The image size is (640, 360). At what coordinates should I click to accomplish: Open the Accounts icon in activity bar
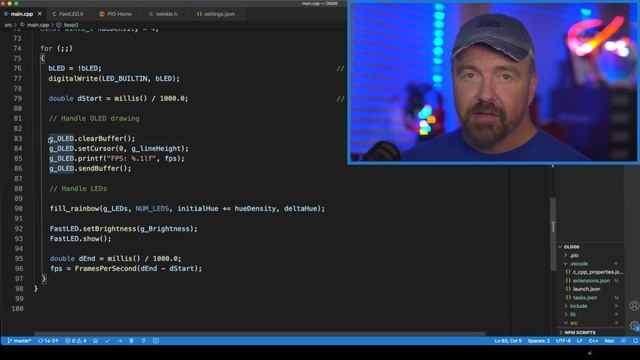click(634, 306)
